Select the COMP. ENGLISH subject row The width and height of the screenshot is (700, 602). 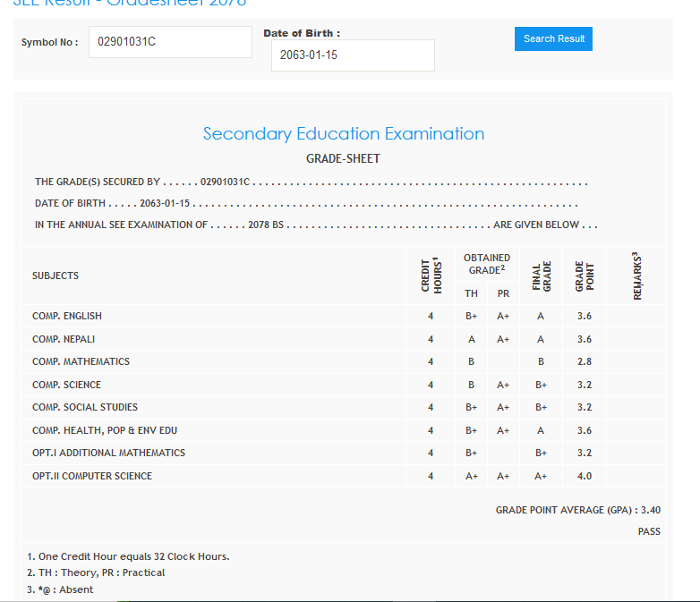tap(67, 316)
